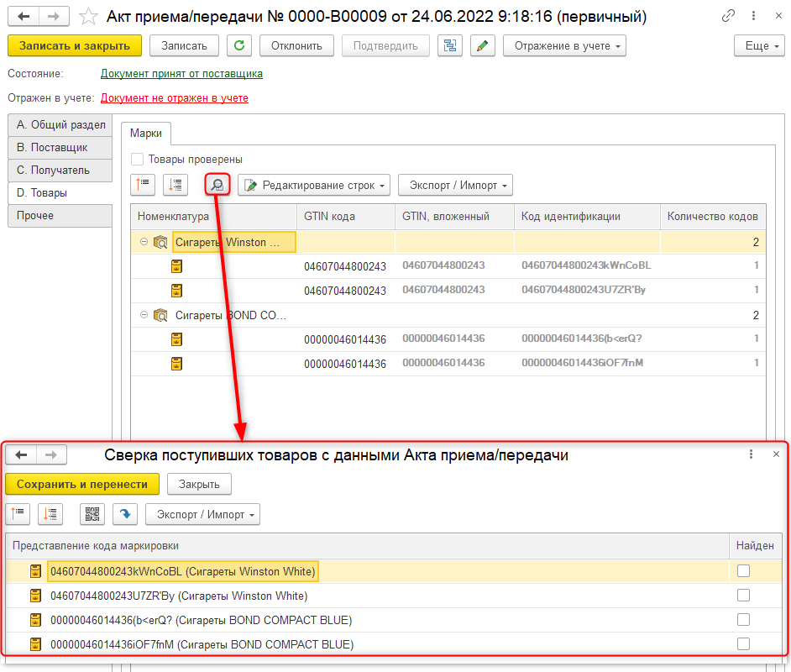Copy document link with chain icon
The width and height of the screenshot is (791, 672).
(x=728, y=16)
